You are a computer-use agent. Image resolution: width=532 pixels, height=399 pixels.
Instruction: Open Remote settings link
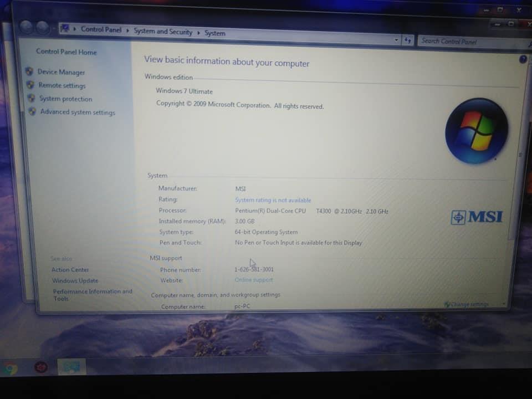pyautogui.click(x=62, y=85)
